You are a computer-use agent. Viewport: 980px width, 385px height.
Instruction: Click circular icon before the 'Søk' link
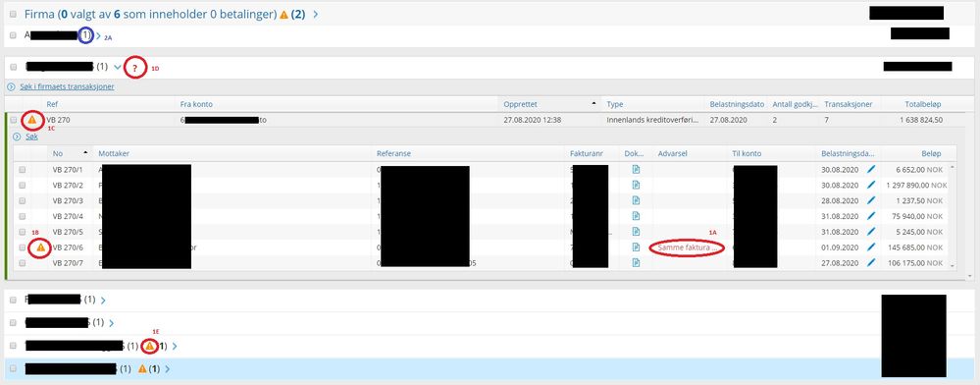[x=17, y=137]
